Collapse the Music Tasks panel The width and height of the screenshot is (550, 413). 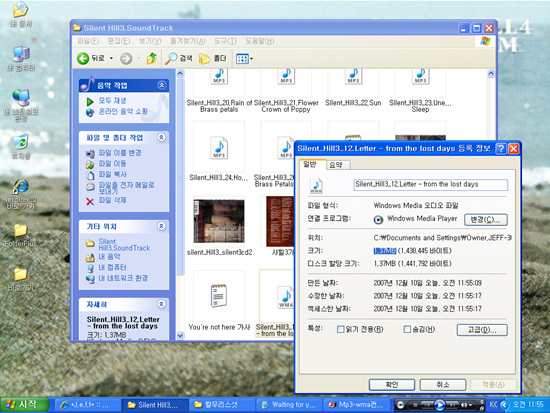[x=162, y=85]
